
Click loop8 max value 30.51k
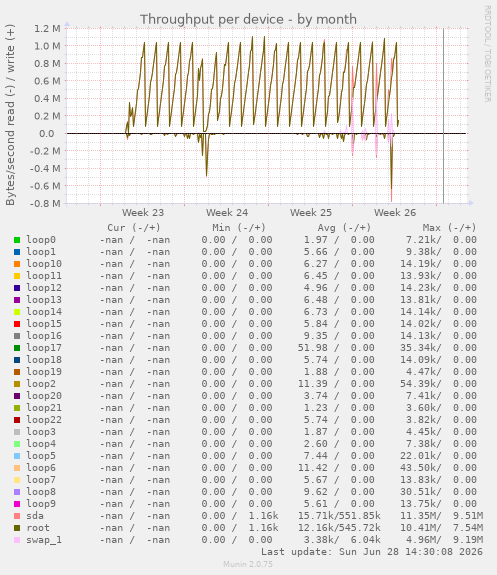click(x=420, y=492)
